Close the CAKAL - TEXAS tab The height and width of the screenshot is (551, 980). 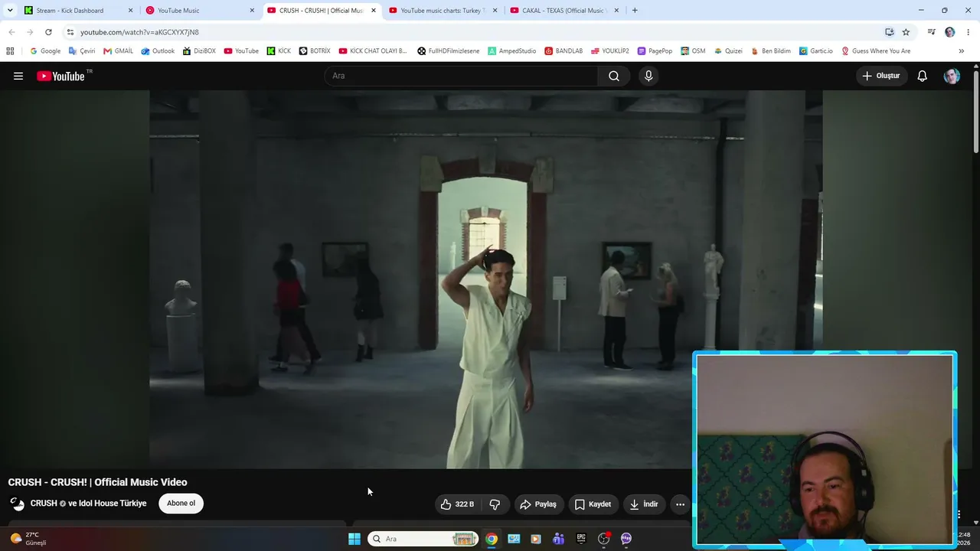pyautogui.click(x=616, y=11)
